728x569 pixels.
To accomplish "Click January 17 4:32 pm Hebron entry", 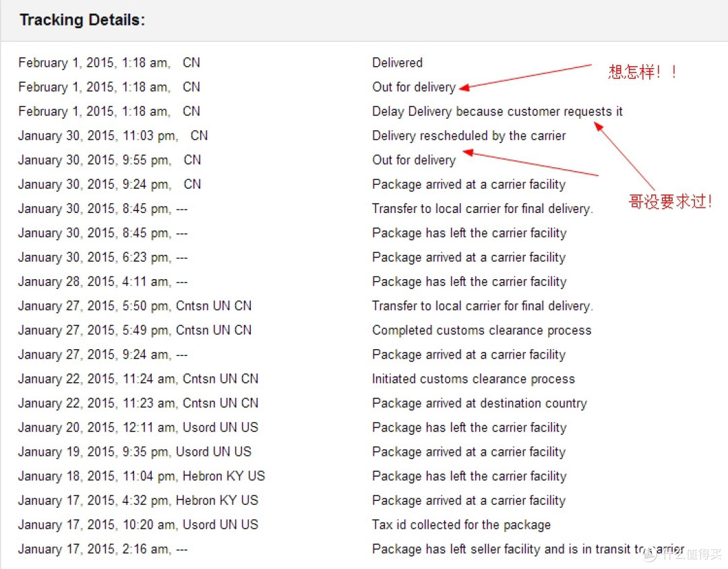I will click(x=138, y=500).
